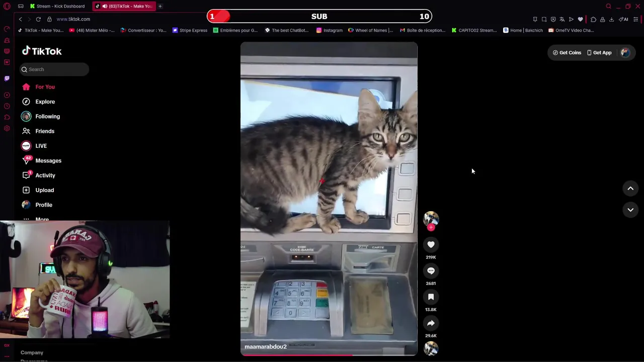644x362 pixels.
Task: Pin the tab with pushpin toolbar icon
Action: (535, 19)
